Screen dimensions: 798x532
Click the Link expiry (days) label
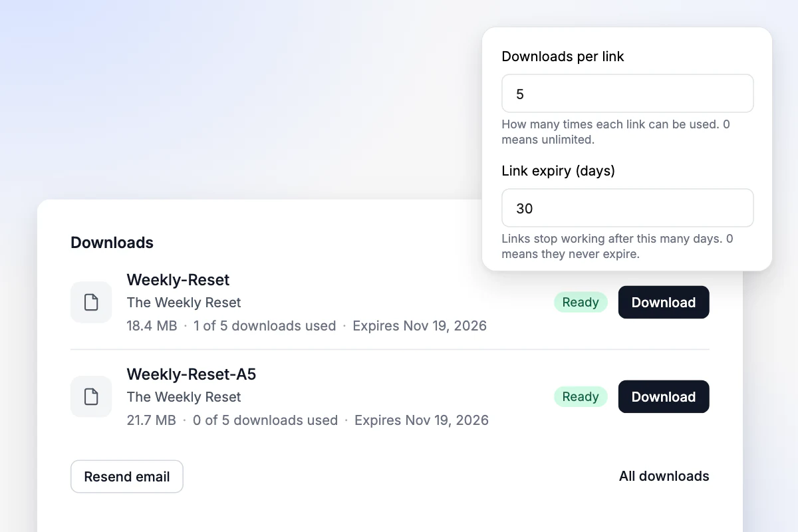click(x=558, y=171)
